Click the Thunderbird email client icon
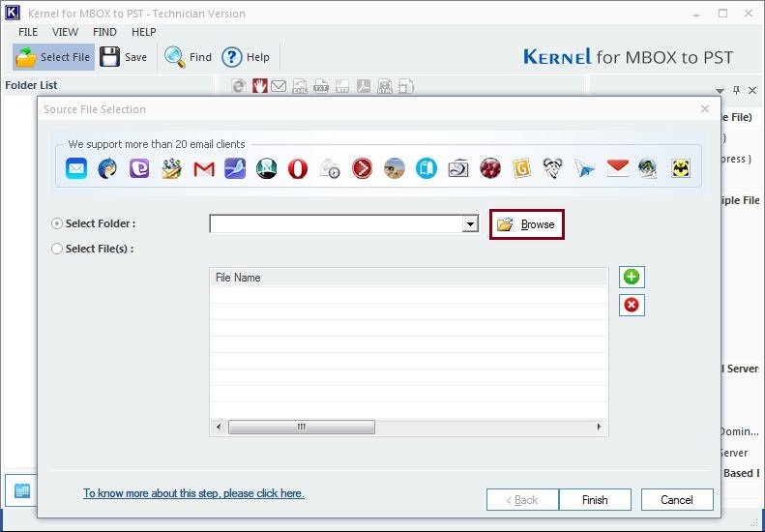Screen dimensions: 765x532 (107, 169)
